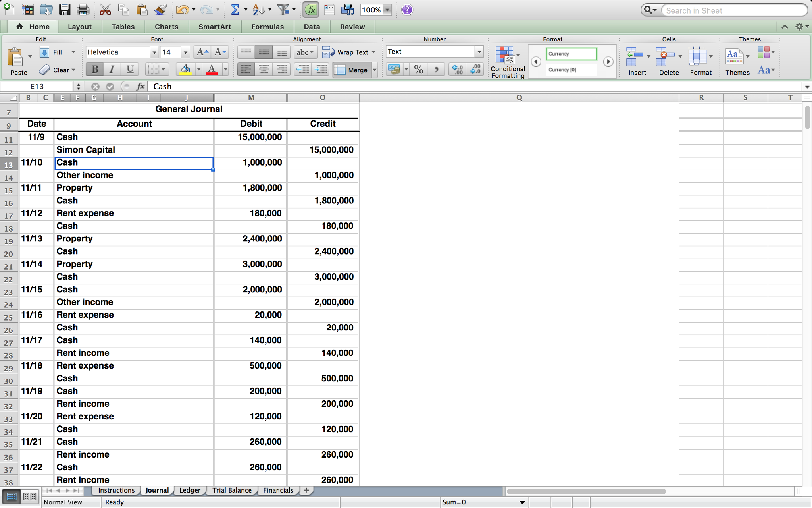Toggle align text left button

(x=246, y=70)
